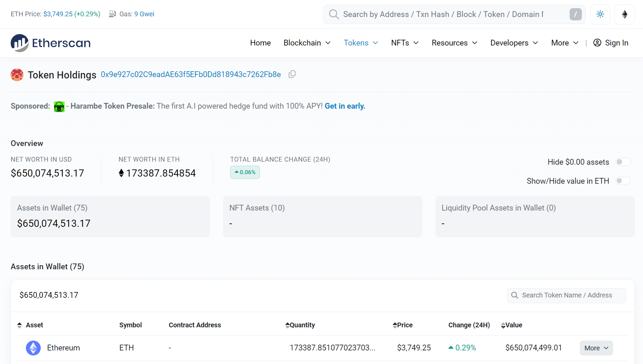Select the NFT Assets (10) card
This screenshot has height=364, width=643.
[x=323, y=216]
